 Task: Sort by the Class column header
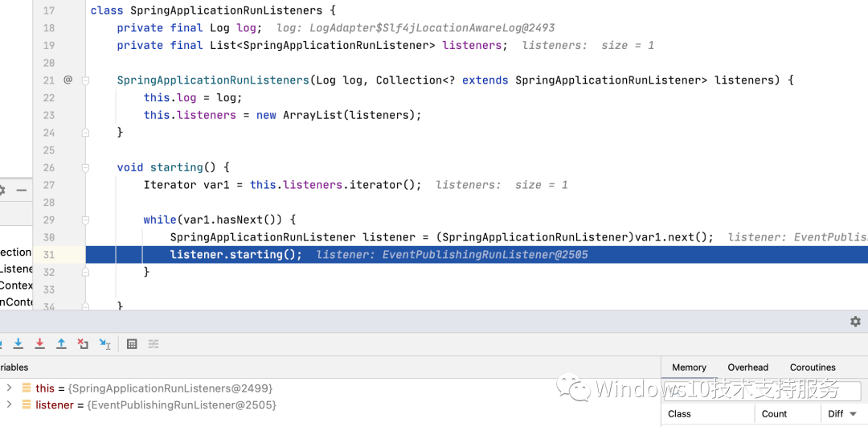coord(679,413)
